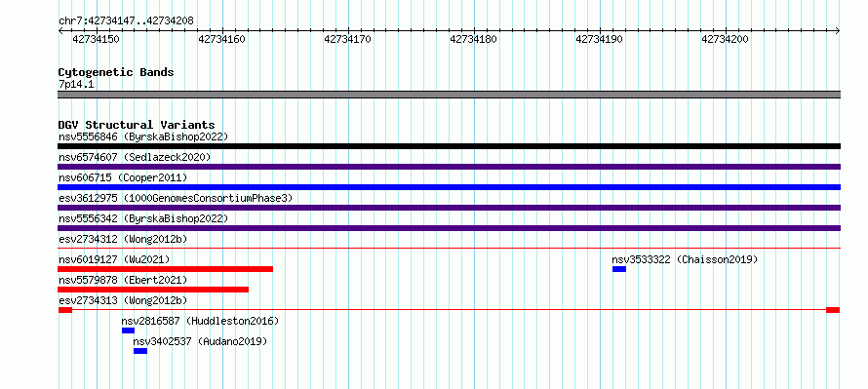Select the small blue nsv2816587 bar
Image resolution: width=868 pixels, height=389 pixels.
tap(128, 331)
